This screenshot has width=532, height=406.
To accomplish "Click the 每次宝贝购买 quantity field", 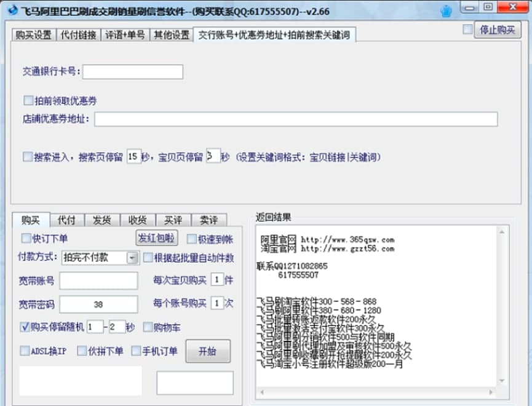I will (217, 280).
